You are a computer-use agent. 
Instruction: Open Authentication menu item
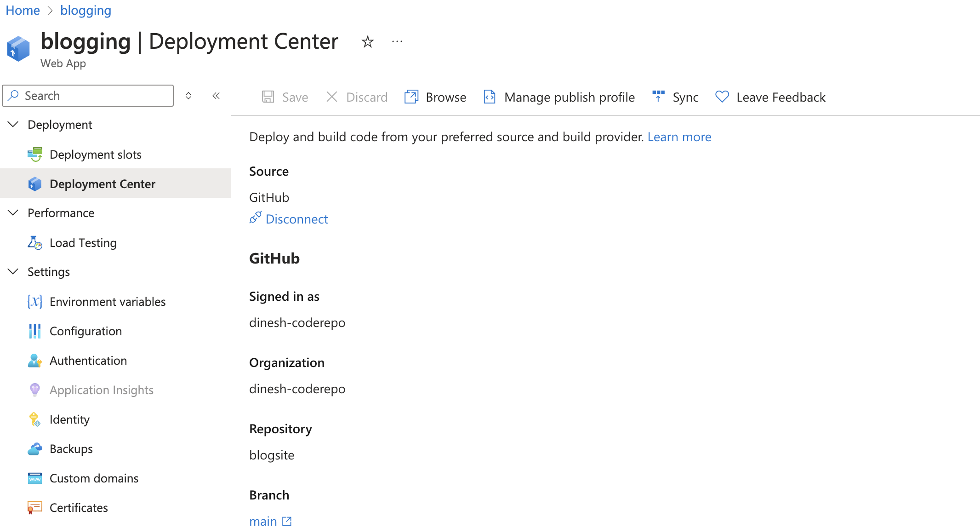point(115,360)
